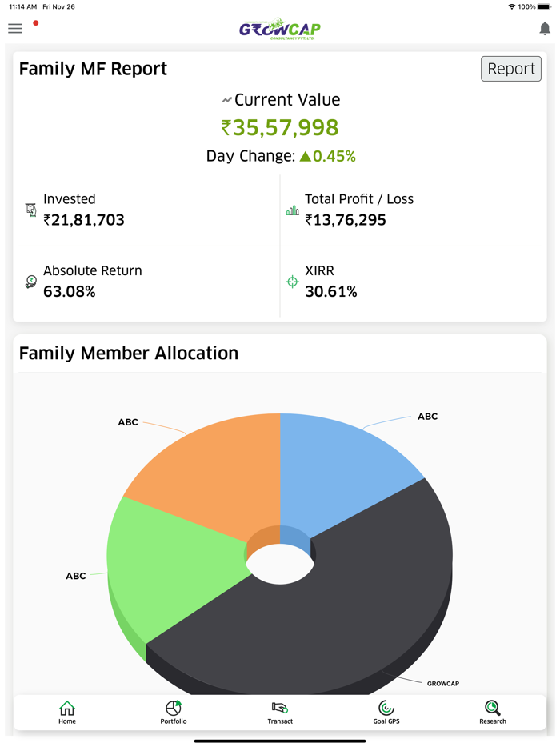Select the Research magnifier icon
Image resolution: width=560 pixels, height=747 pixels.
point(492,707)
